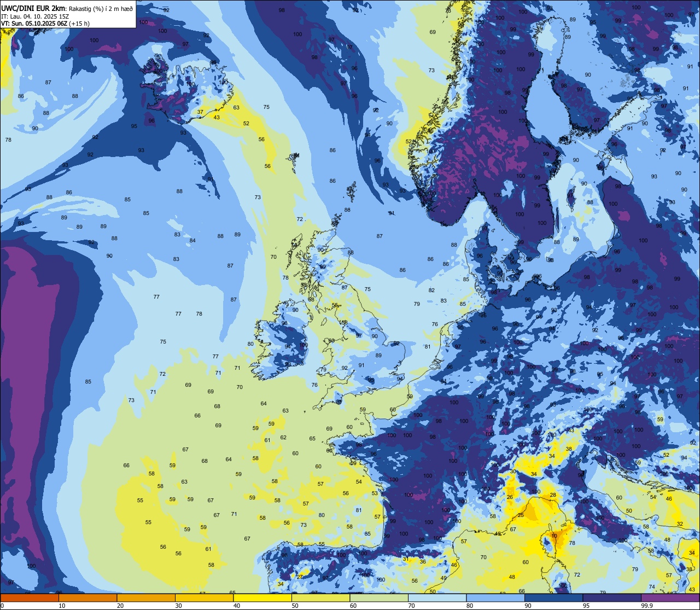Viewport: 700px width, 610px height.
Task: Click the 20–30% light orange legend swatch
Action: [x=146, y=597]
